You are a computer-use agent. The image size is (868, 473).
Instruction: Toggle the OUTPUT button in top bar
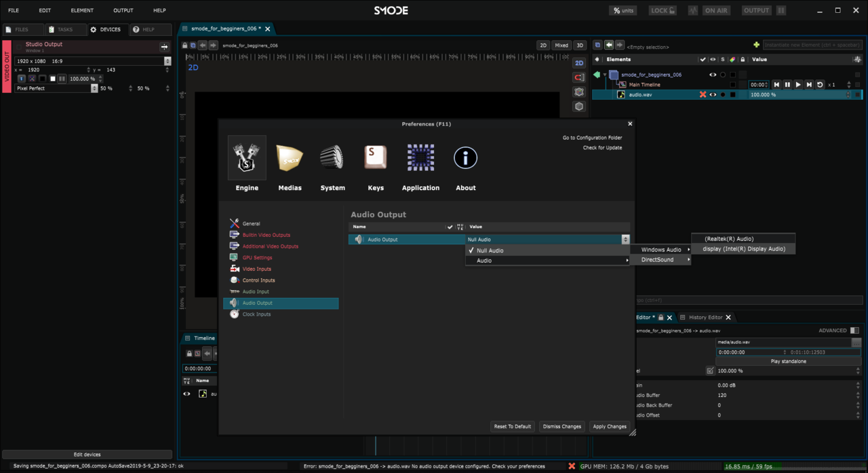pos(756,11)
